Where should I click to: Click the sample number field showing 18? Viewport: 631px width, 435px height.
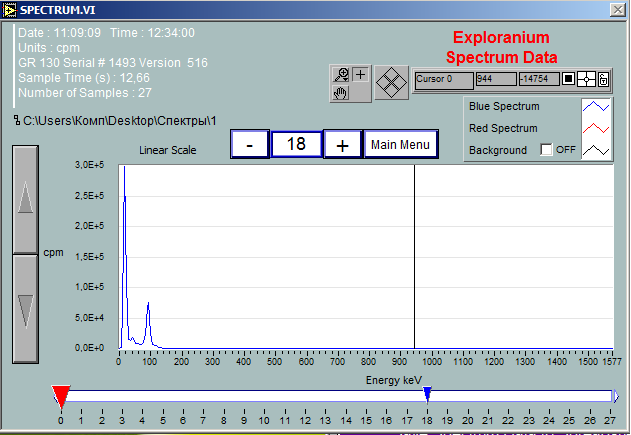point(296,144)
